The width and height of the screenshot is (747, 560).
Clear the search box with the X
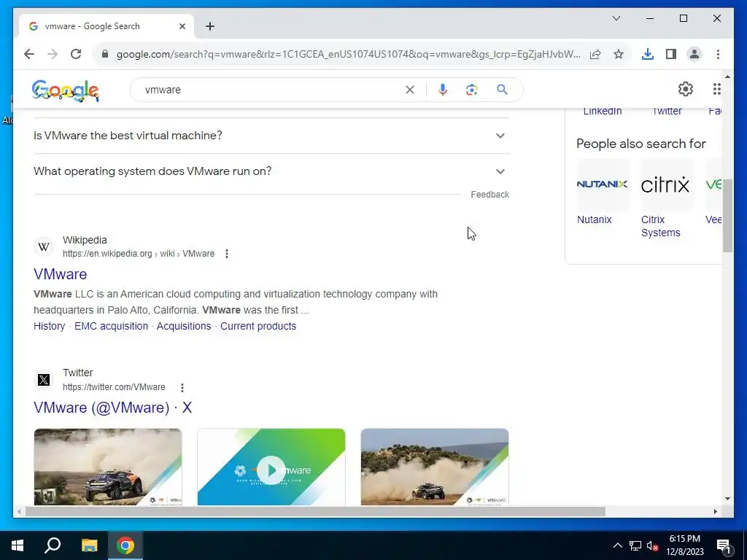point(410,90)
